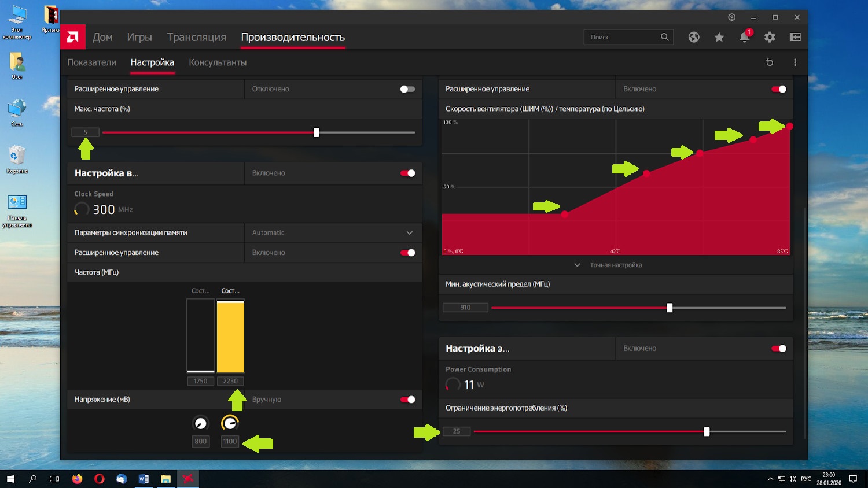Open Recycle Bin desktop icon
Image resolution: width=868 pixels, height=488 pixels.
tap(17, 160)
